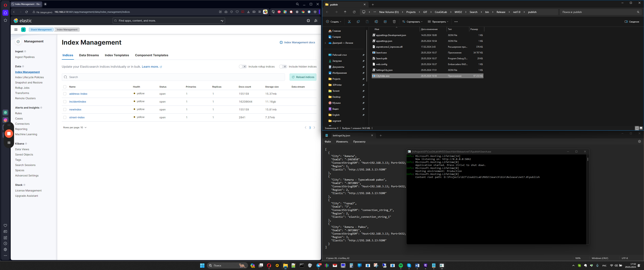Switch to Data Streams tab
Image resolution: width=644 pixels, height=270 pixels.
[x=89, y=55]
